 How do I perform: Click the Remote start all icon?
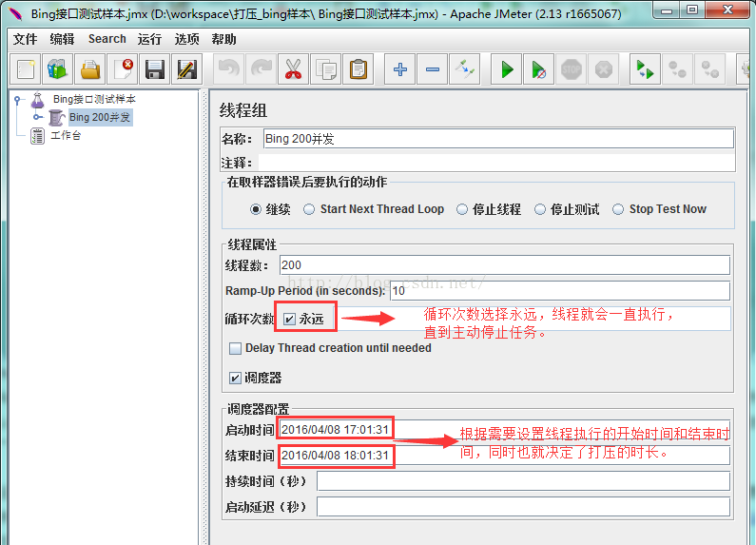pos(645,69)
